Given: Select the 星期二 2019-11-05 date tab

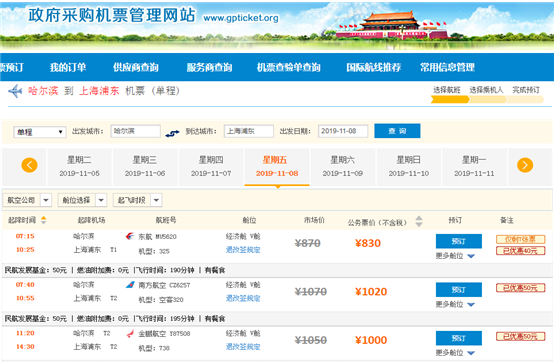Looking at the screenshot, I should point(79,167).
